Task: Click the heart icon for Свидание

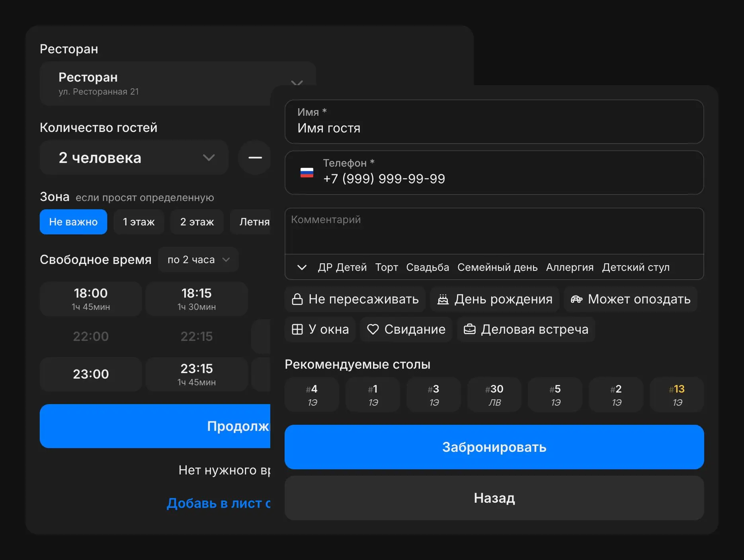Action: click(x=373, y=329)
